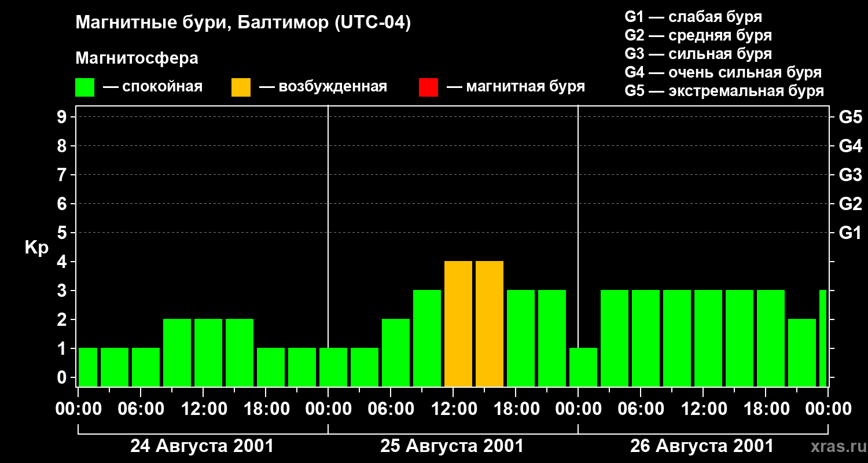Click the 'Магнитосфера' legend heading
This screenshot has width=868, height=463.
[x=137, y=58]
